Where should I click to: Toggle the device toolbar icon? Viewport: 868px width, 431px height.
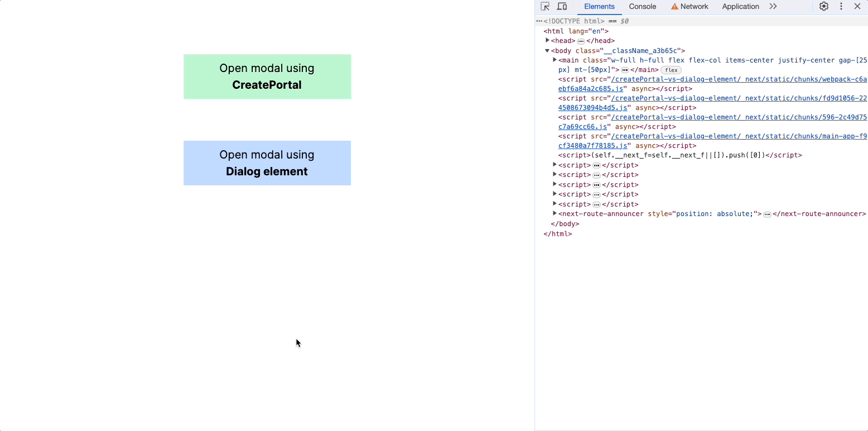click(562, 7)
